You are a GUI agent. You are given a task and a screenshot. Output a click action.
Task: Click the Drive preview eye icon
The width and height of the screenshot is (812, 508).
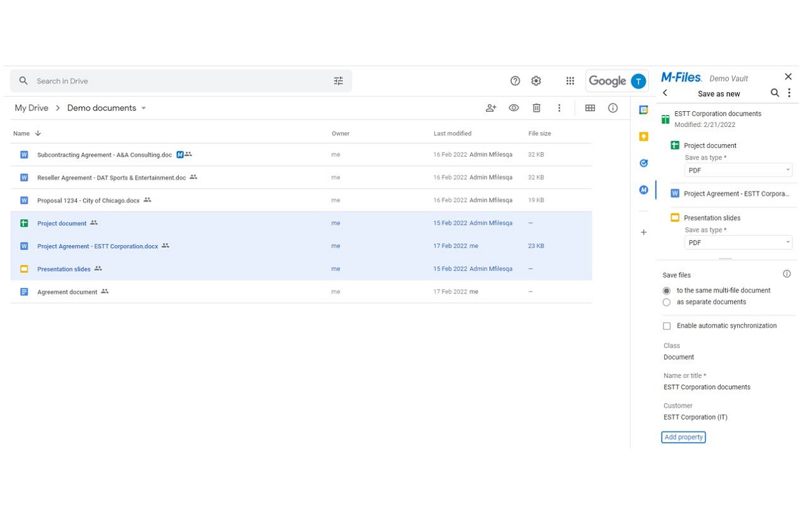click(x=513, y=108)
